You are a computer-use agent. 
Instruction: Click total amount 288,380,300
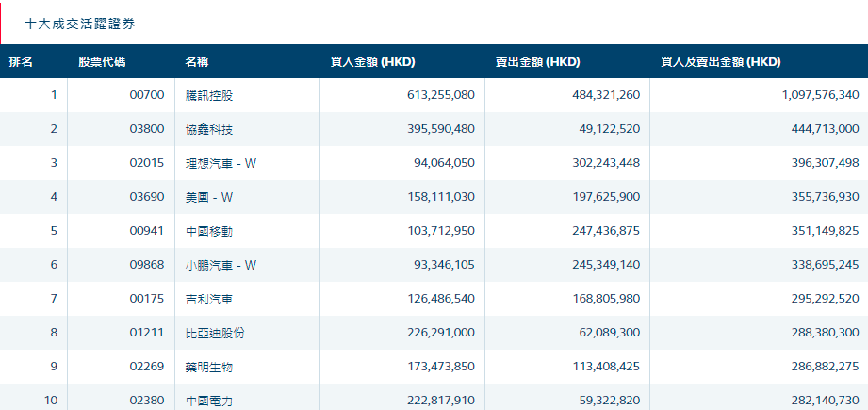point(826,333)
